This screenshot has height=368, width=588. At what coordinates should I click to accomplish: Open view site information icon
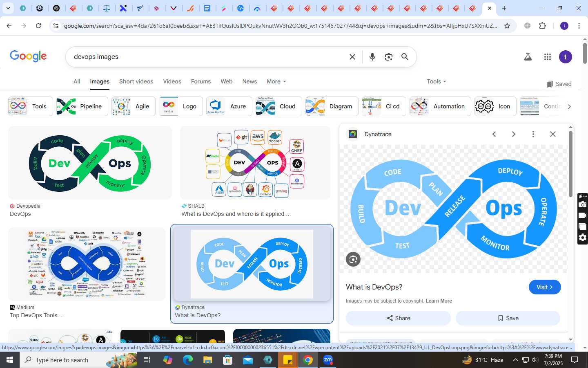[56, 26]
